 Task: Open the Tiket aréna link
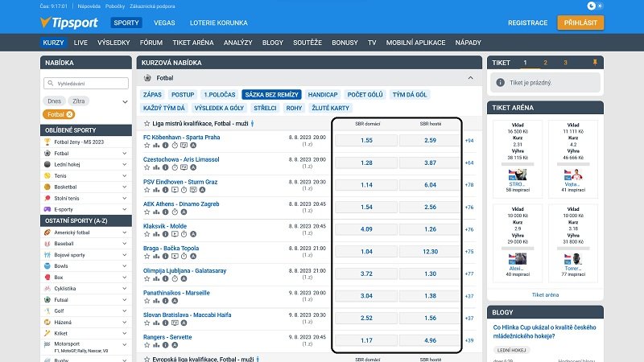545,294
